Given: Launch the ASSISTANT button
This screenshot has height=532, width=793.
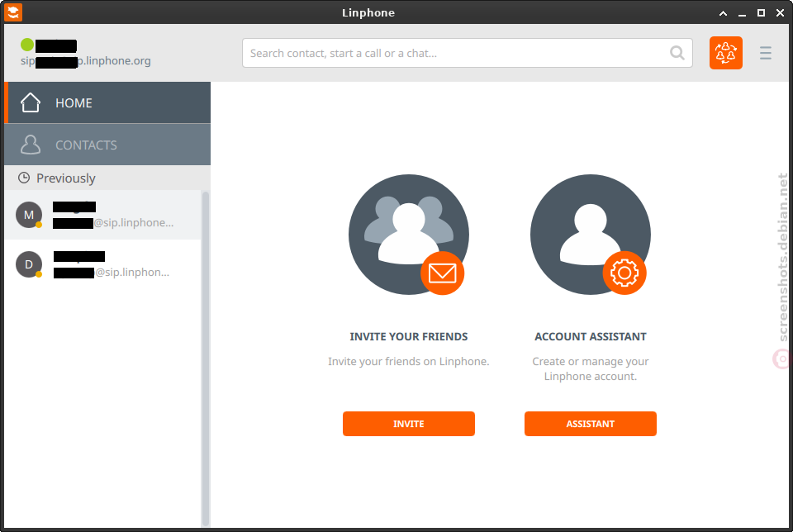Looking at the screenshot, I should pyautogui.click(x=590, y=424).
